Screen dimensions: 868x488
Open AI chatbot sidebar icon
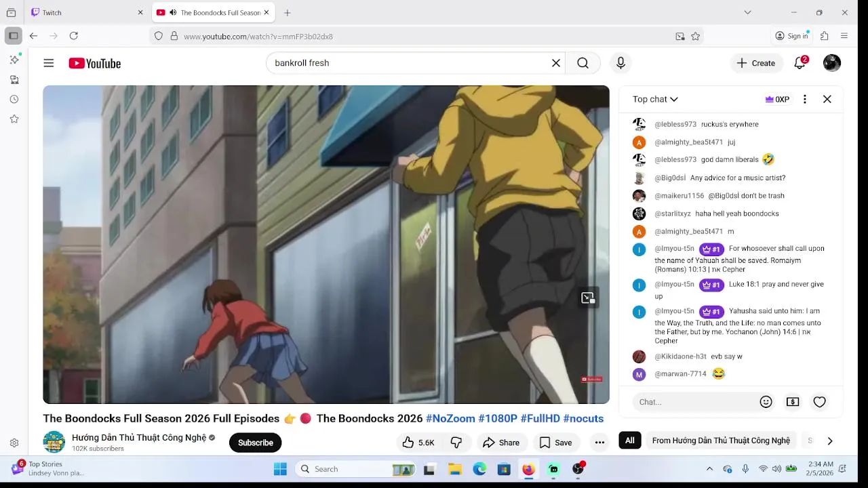(x=14, y=60)
